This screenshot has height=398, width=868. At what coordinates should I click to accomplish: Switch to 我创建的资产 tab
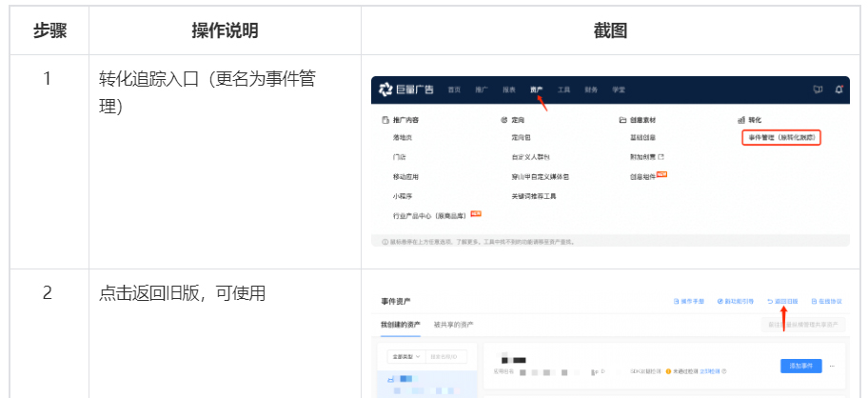(x=401, y=325)
